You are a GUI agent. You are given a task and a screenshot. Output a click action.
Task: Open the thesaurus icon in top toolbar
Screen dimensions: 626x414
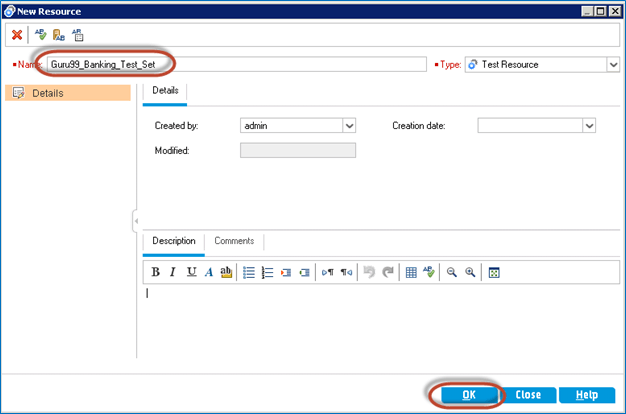click(x=58, y=35)
